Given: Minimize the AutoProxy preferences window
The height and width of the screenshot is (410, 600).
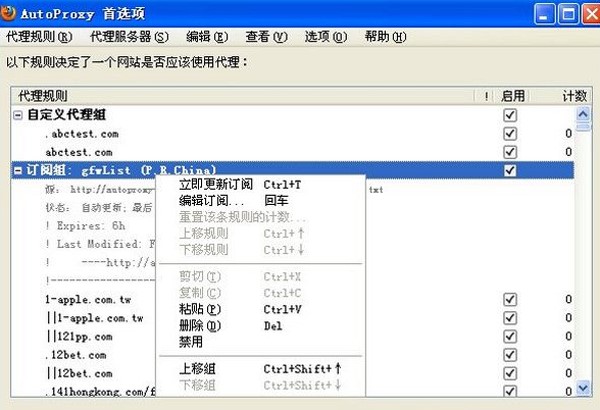Looking at the screenshot, I should [544, 15].
